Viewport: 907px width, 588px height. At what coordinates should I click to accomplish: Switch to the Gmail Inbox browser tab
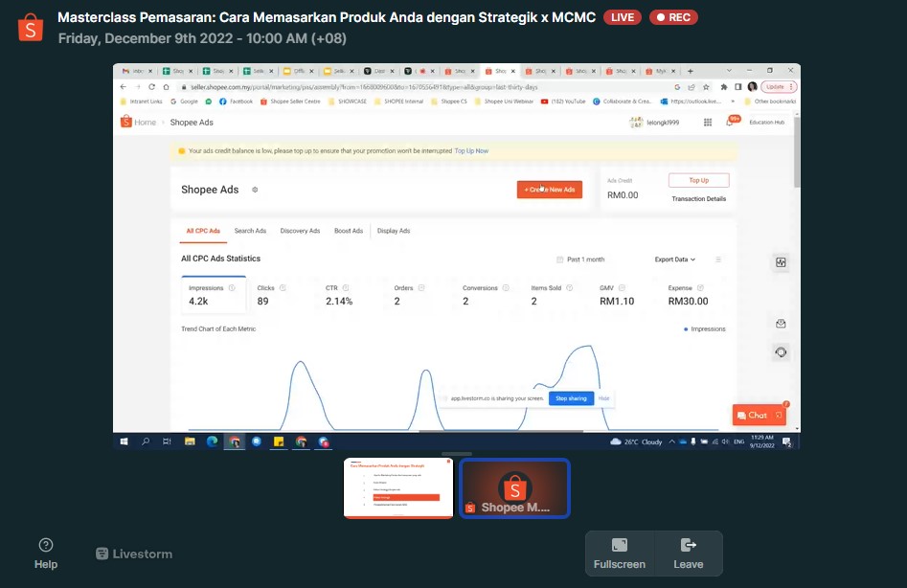(x=137, y=71)
